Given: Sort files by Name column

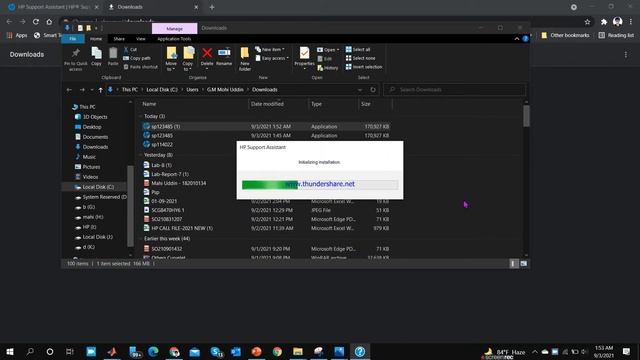Looking at the screenshot, I should tap(194, 104).
